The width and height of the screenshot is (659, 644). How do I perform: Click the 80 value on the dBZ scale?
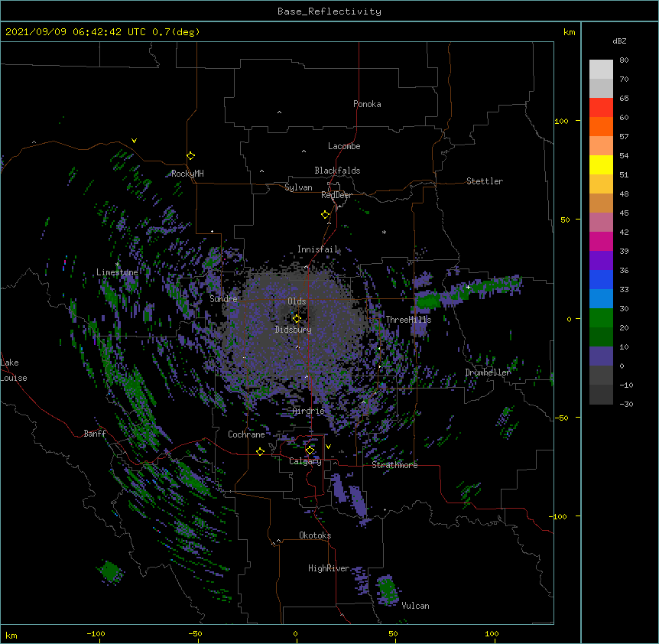coord(624,60)
